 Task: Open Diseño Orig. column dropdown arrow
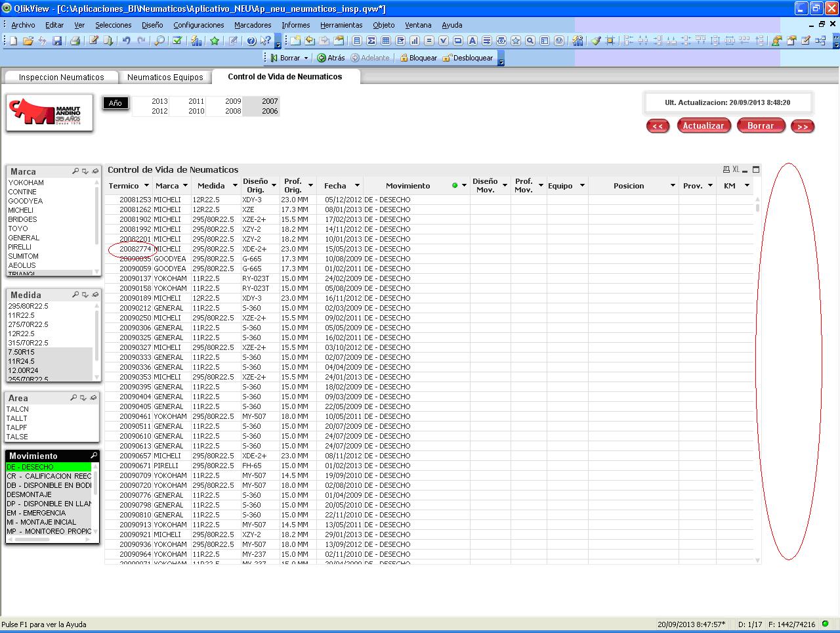[274, 186]
